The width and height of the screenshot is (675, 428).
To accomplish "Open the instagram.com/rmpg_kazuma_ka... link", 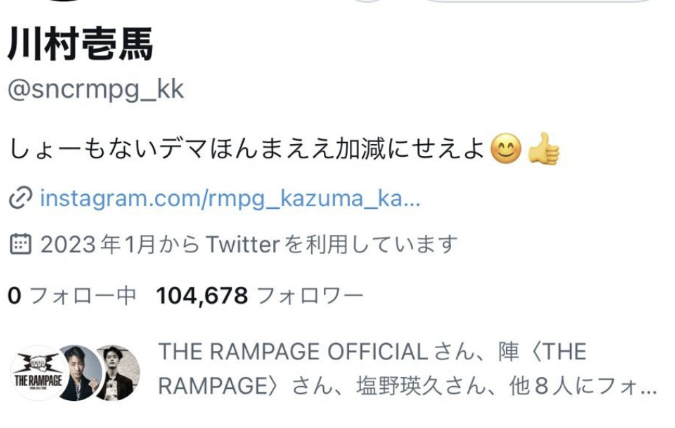I will pyautogui.click(x=230, y=198).
